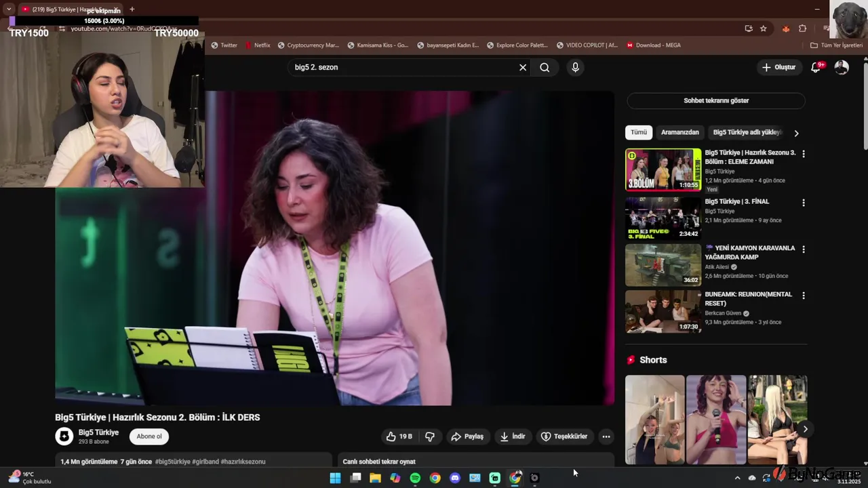
Task: Open the Windows Start menu
Action: 335,478
